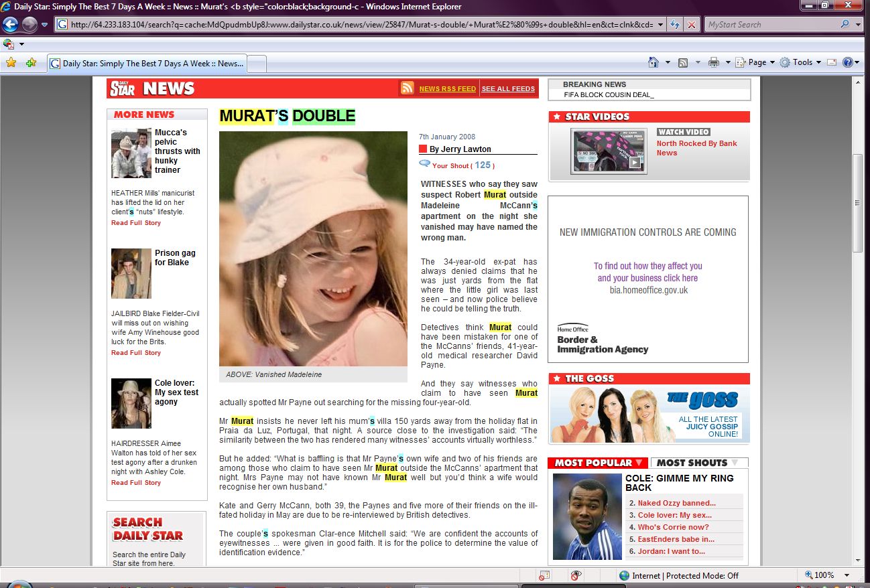This screenshot has width=870, height=588.
Task: Click the Add to Favorites icon
Action: coord(31,63)
